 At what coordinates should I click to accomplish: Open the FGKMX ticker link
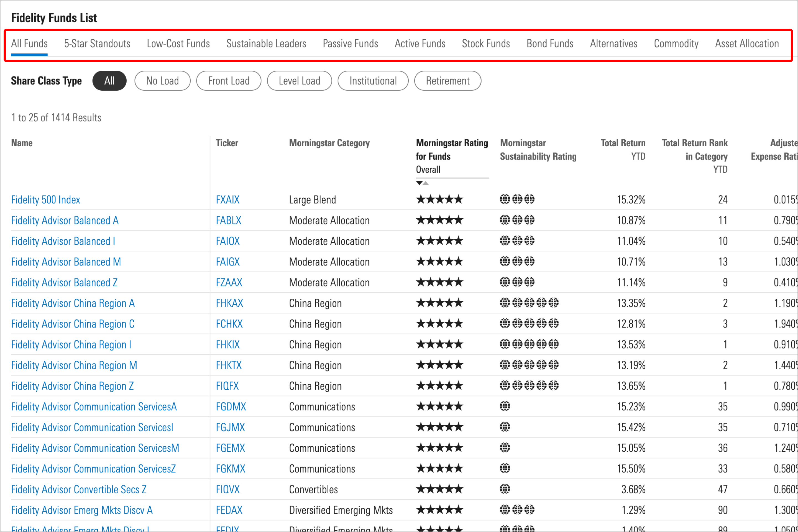(231, 469)
